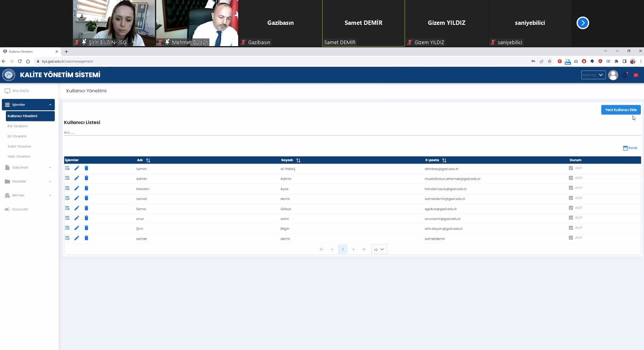Toggle Aktif checkbox for onur sami
644x350 pixels.
point(571,218)
